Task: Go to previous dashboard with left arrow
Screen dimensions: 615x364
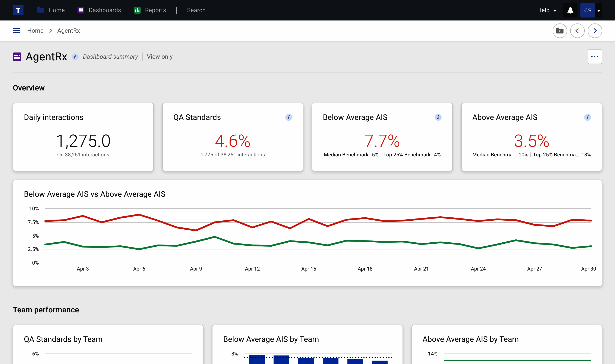Action: [x=577, y=31]
